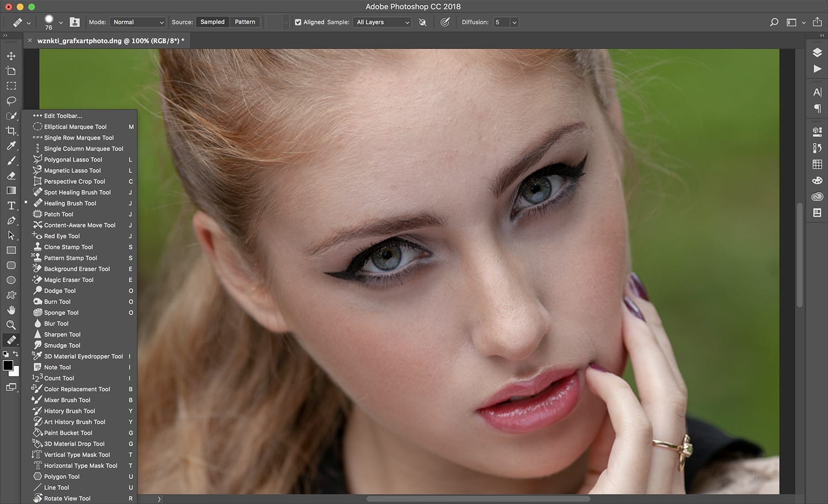
Task: Select the Gradient tool
Action: point(11,190)
